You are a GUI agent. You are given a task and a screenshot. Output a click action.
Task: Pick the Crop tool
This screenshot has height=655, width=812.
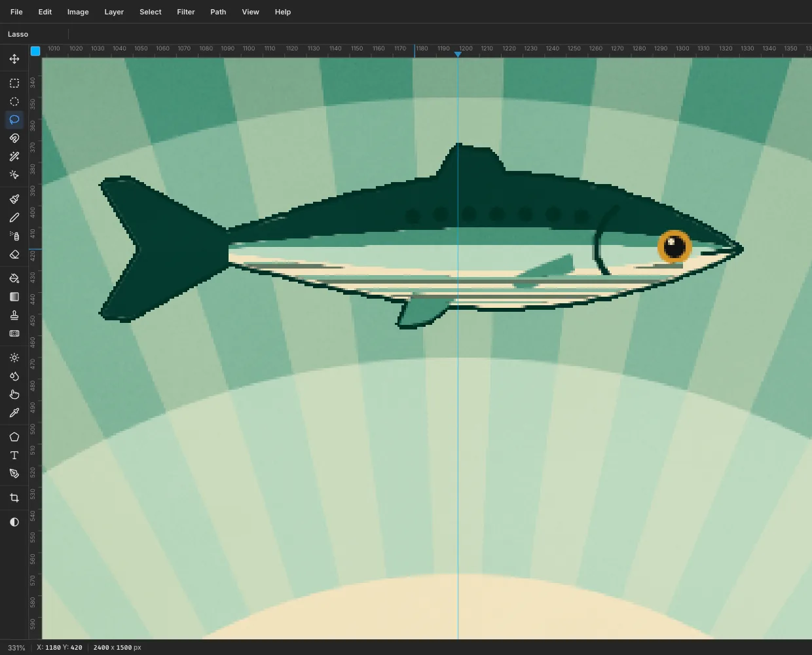[14, 498]
